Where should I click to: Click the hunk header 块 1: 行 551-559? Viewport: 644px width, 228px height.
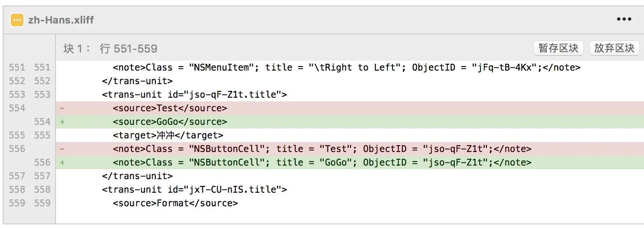click(x=110, y=48)
